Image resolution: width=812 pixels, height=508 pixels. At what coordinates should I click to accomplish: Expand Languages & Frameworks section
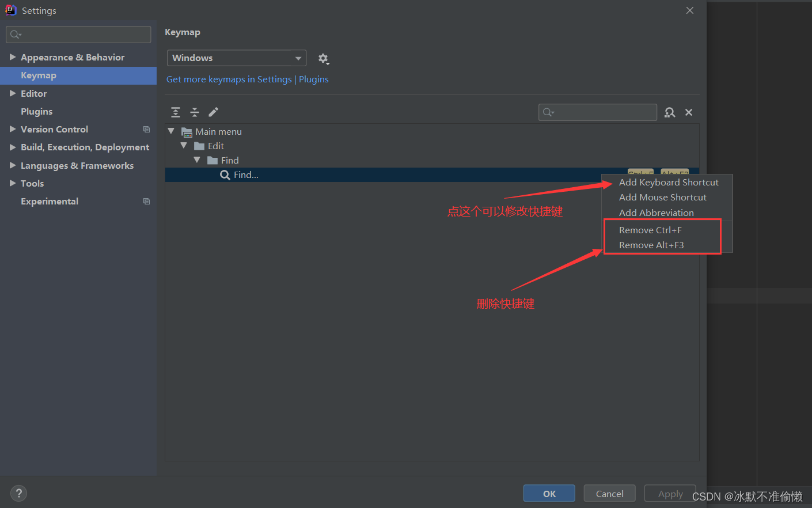pos(13,165)
